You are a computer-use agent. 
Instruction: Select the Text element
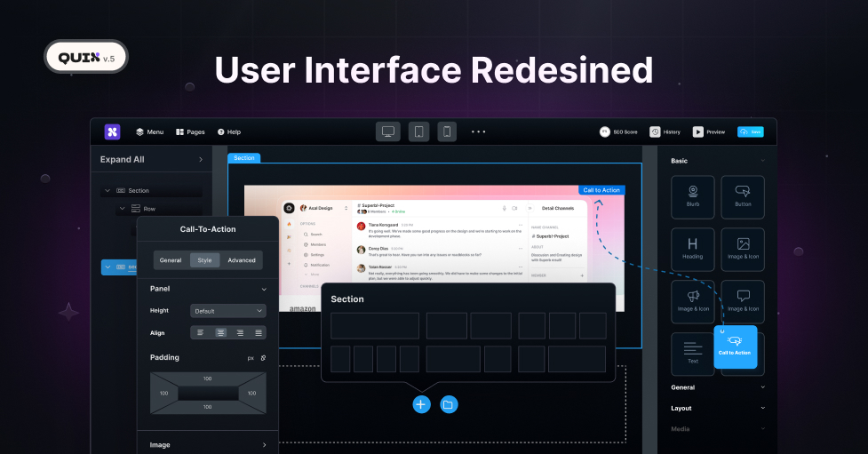(692, 354)
